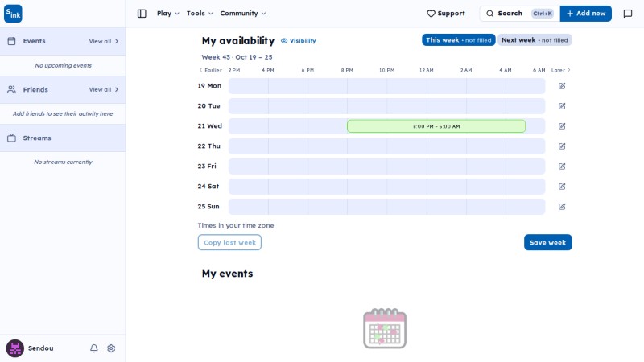Click 'Times in your time zone' text
Image resolution: width=644 pixels, height=362 pixels.
tap(236, 225)
